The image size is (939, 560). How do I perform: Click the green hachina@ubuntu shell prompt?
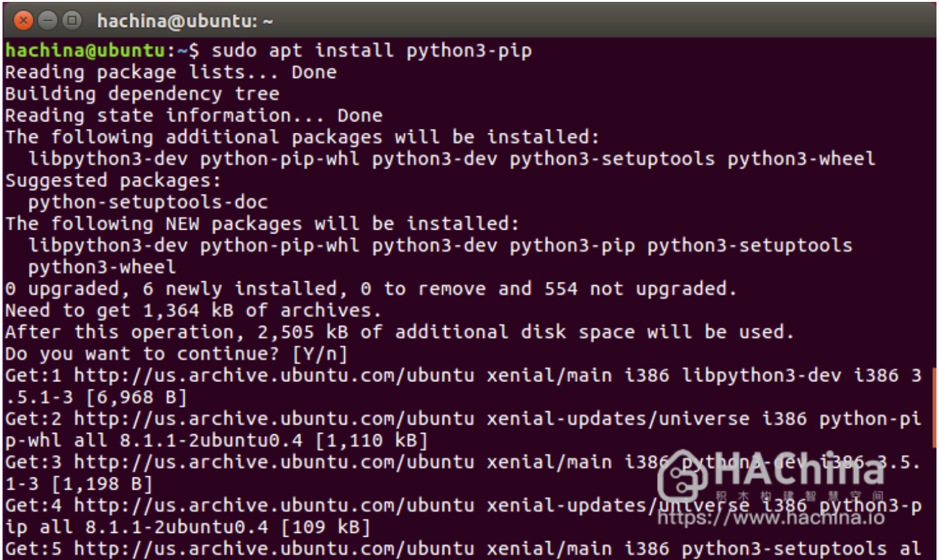point(85,50)
